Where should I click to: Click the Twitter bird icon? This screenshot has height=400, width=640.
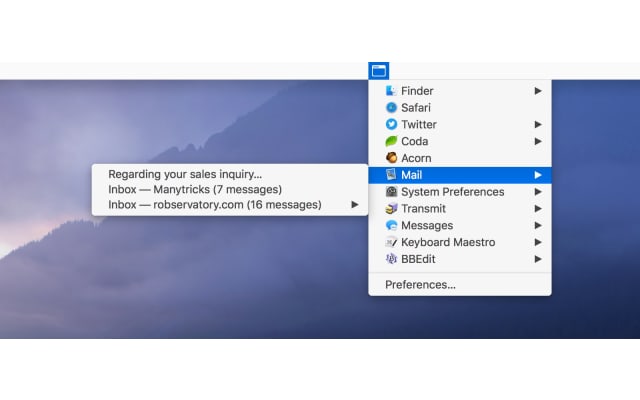click(391, 124)
